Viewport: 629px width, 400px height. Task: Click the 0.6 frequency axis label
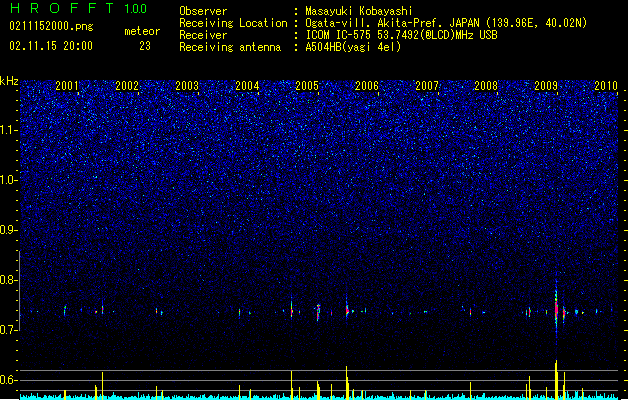pos(9,380)
